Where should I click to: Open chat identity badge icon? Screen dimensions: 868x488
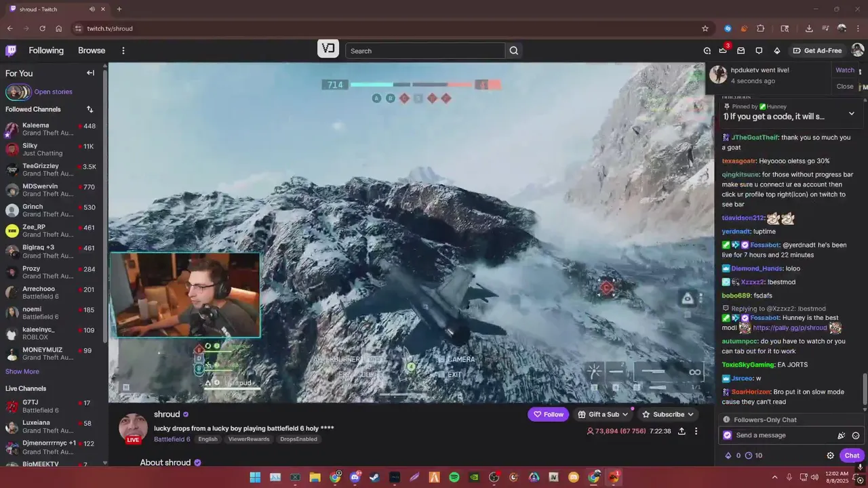click(x=728, y=435)
